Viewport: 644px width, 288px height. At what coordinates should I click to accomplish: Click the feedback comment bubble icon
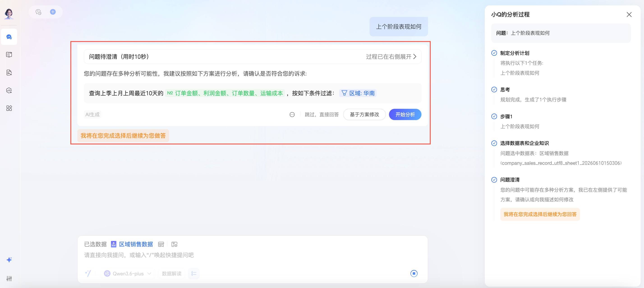coord(292,115)
